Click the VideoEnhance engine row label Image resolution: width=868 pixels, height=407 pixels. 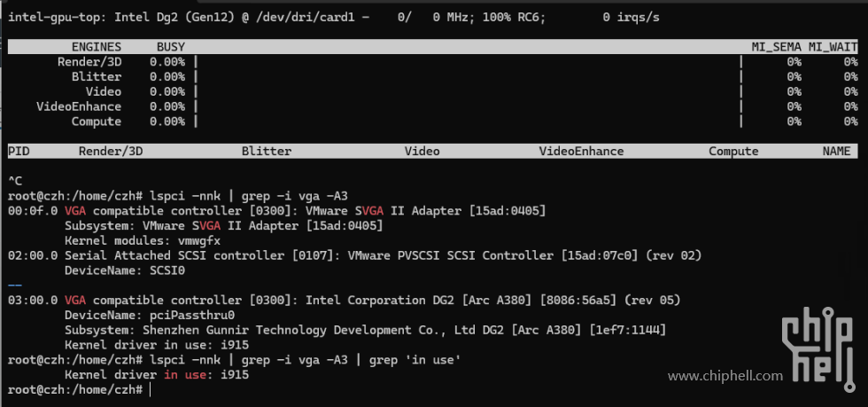click(x=79, y=106)
